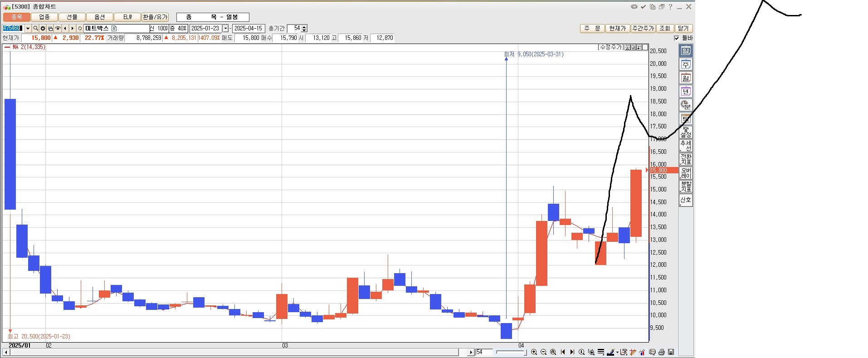
Task: Open the start date 2025-01-23 dropdown
Action: point(225,29)
